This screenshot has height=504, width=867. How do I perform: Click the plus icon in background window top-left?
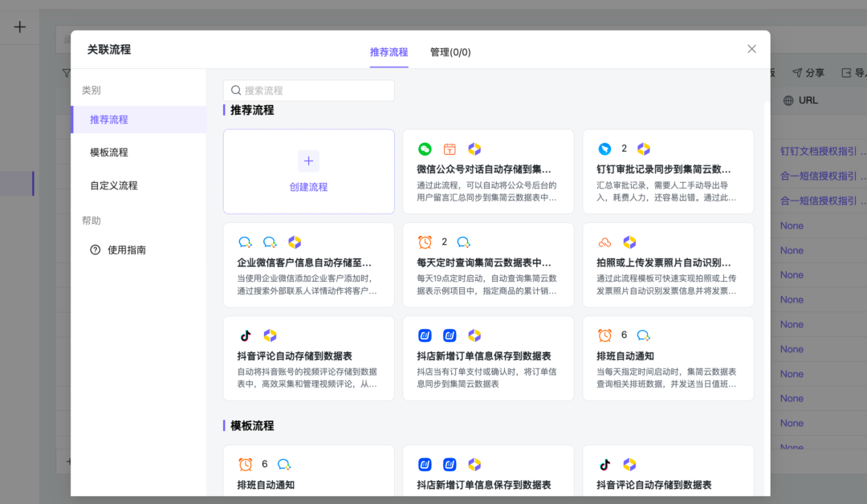coord(20,26)
